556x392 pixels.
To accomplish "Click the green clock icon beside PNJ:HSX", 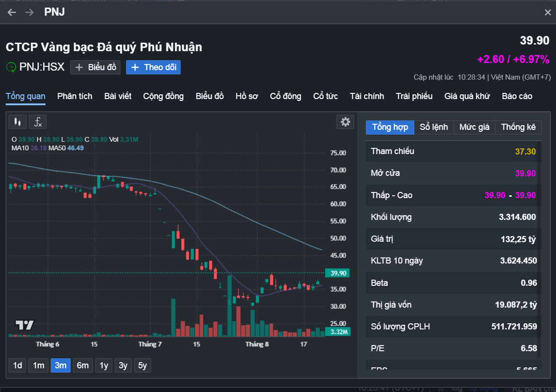I will tap(11, 67).
